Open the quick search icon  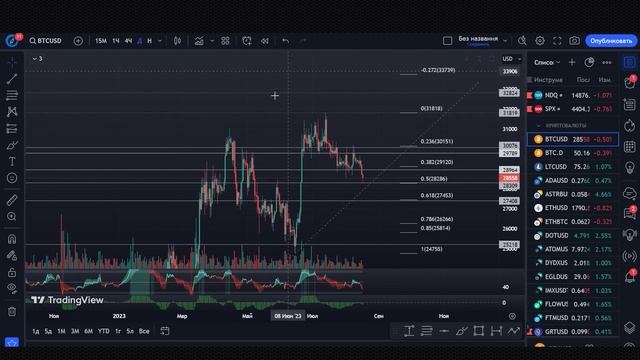[x=522, y=41]
